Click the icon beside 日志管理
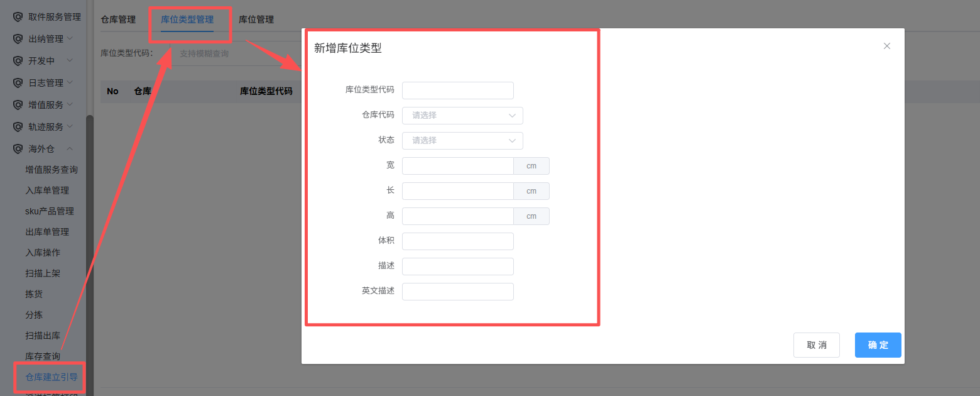The image size is (980, 396). (x=18, y=83)
